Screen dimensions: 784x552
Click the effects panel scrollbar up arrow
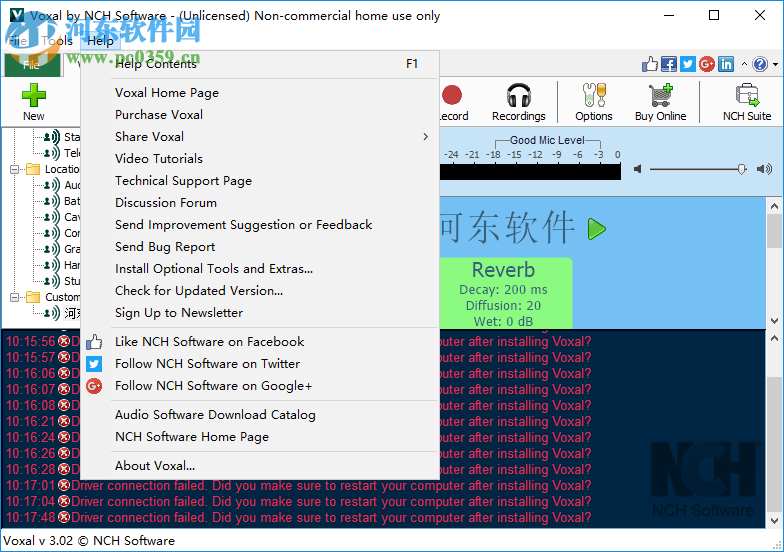(774, 206)
